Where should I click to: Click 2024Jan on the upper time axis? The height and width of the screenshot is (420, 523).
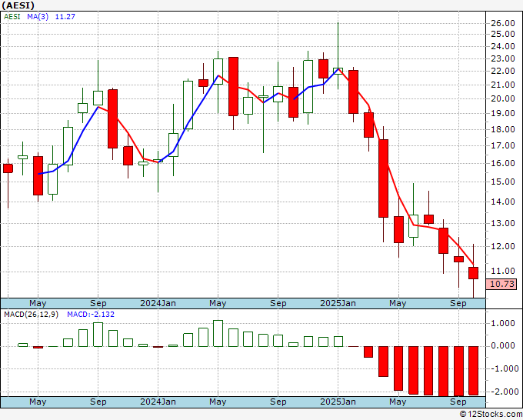[x=158, y=303]
